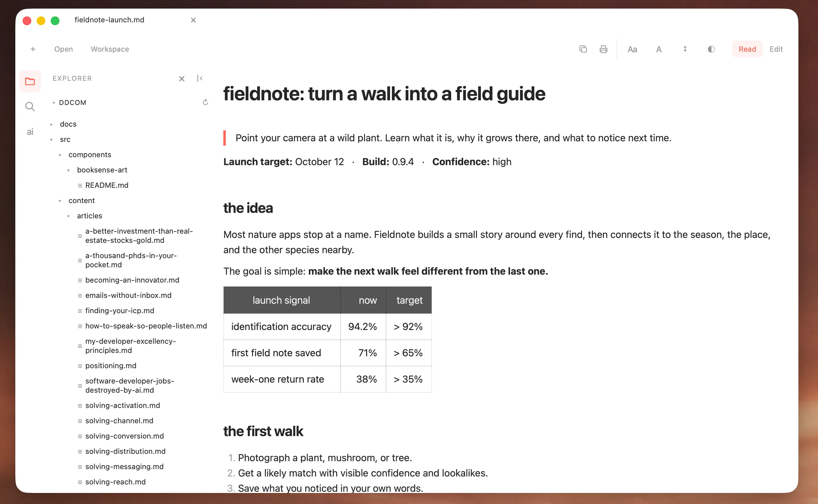
Task: Adjust font size with the A icon
Action: click(659, 49)
